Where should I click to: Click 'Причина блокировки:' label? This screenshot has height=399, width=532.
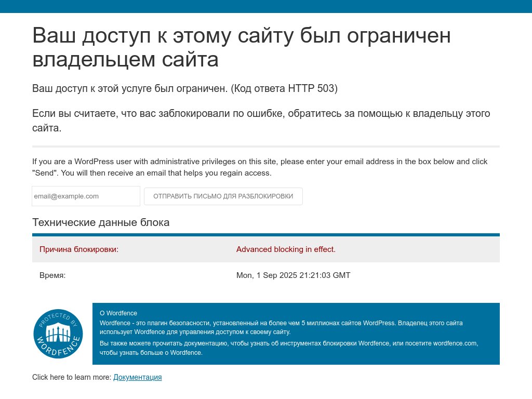pyautogui.click(x=79, y=249)
